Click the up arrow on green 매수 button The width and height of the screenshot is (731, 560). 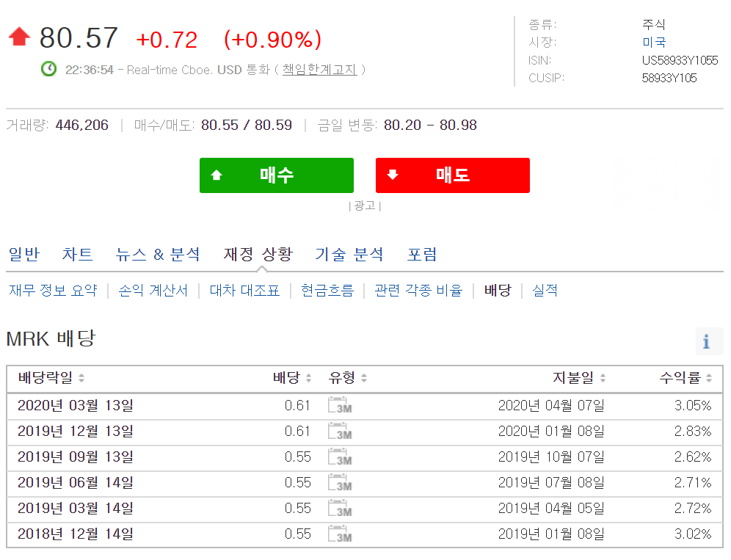[x=217, y=175]
